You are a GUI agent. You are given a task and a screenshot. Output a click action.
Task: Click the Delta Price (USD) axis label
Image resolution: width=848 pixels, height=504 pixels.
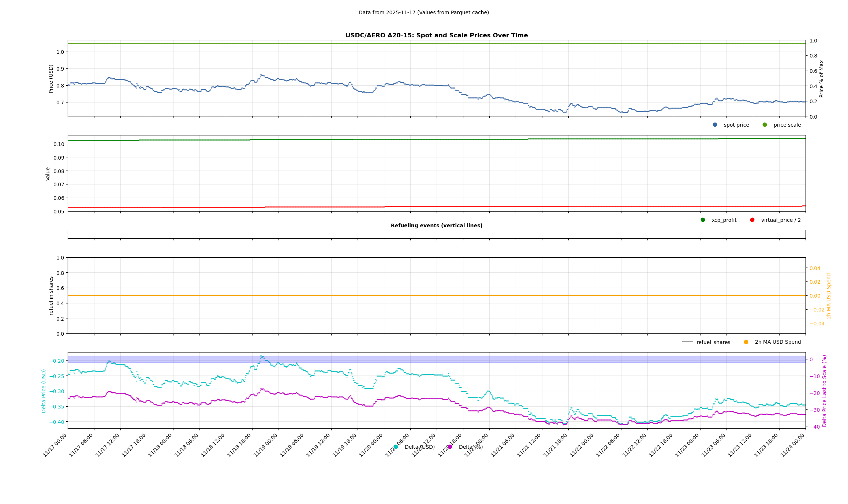(44, 391)
